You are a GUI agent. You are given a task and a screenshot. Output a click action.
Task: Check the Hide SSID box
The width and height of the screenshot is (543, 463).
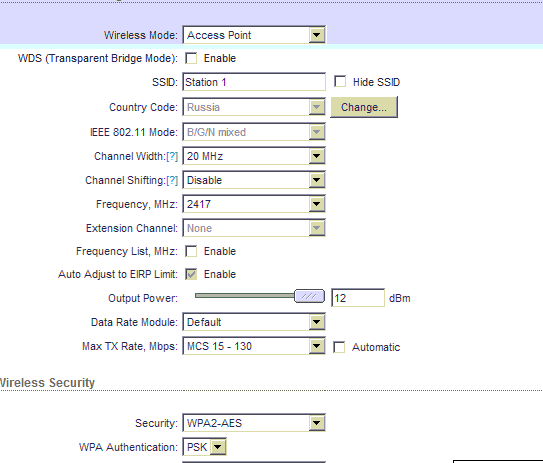point(340,82)
